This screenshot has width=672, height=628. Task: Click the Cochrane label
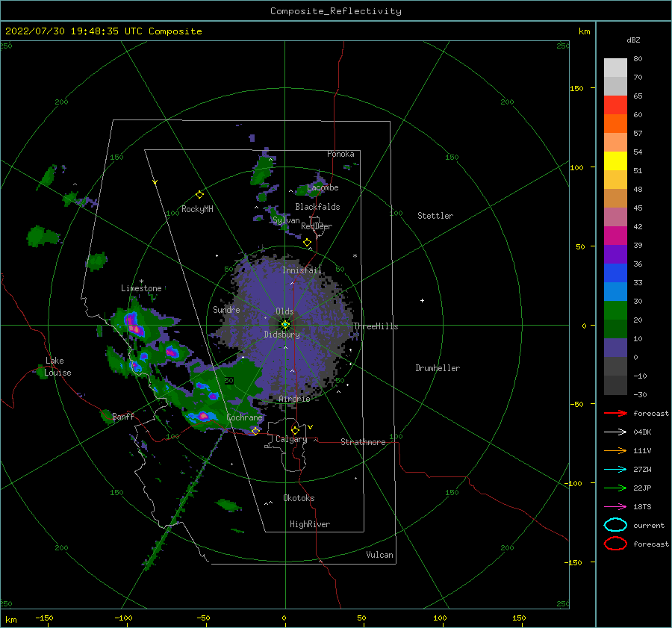[x=244, y=417]
